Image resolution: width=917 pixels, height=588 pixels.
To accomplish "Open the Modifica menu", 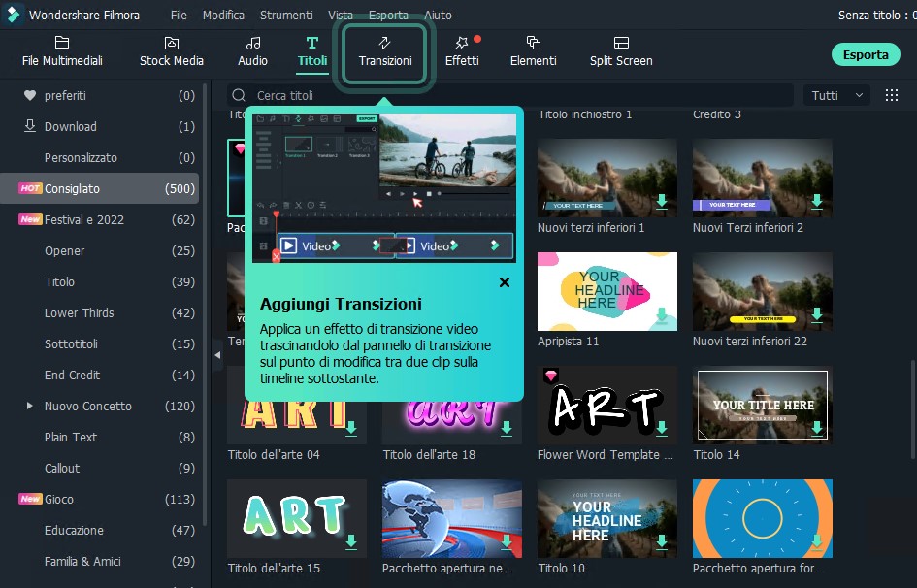I will coord(223,16).
